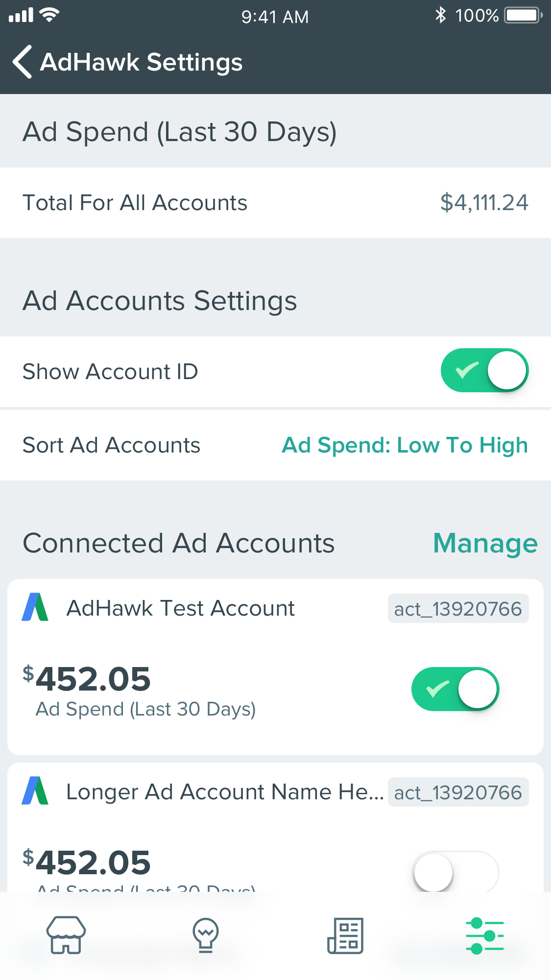Tap the Total For All Accounts row
The height and width of the screenshot is (980, 551).
pos(275,203)
